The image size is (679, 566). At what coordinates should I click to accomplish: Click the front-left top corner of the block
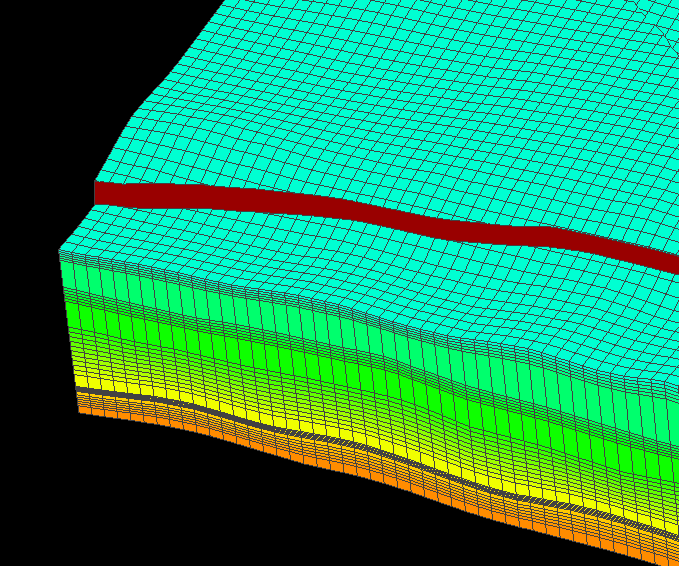point(62,249)
